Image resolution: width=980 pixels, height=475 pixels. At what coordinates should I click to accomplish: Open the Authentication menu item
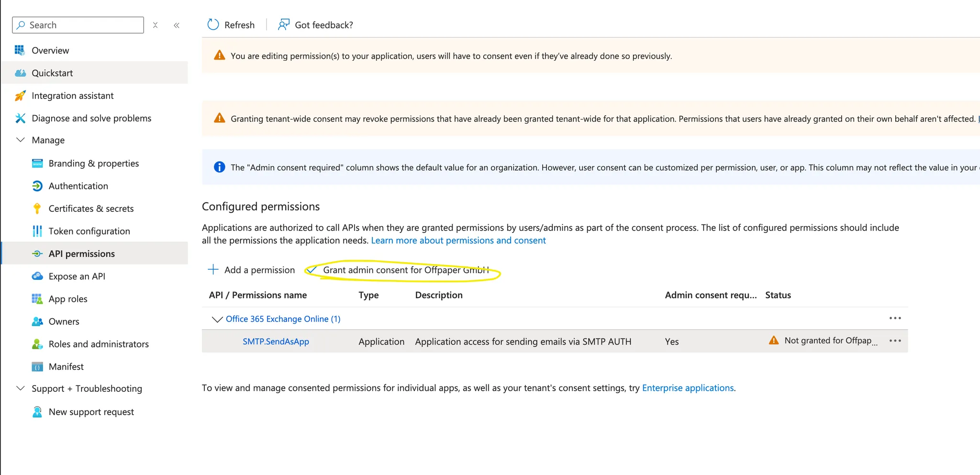pyautogui.click(x=78, y=186)
